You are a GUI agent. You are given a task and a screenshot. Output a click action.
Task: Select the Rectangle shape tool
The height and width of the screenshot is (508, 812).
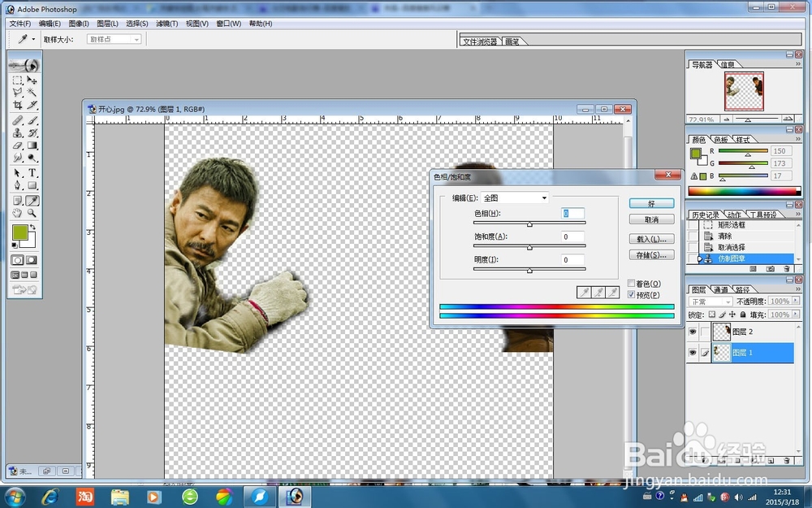pyautogui.click(x=32, y=185)
